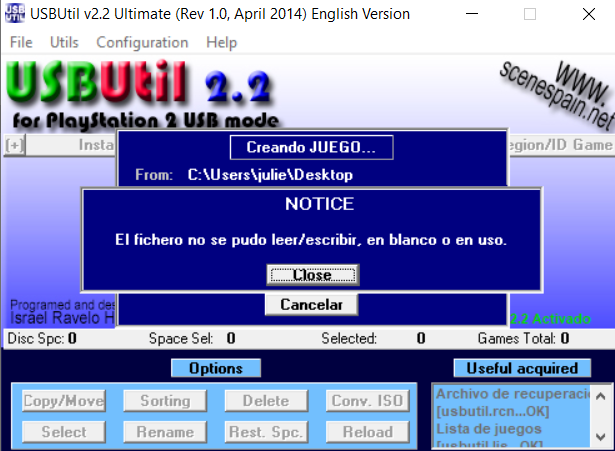Click the From path C:\Users\julie\Desktop
The height and width of the screenshot is (451, 615).
(270, 175)
